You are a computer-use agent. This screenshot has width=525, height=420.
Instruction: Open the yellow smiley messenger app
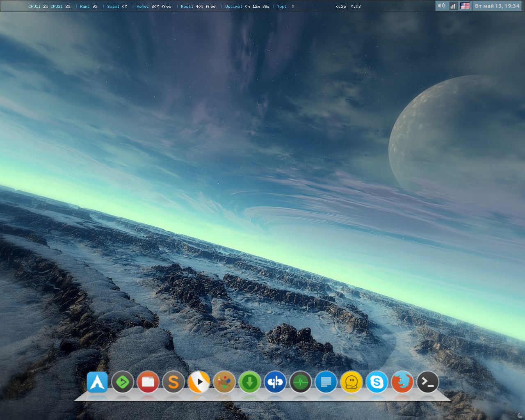pos(352,382)
